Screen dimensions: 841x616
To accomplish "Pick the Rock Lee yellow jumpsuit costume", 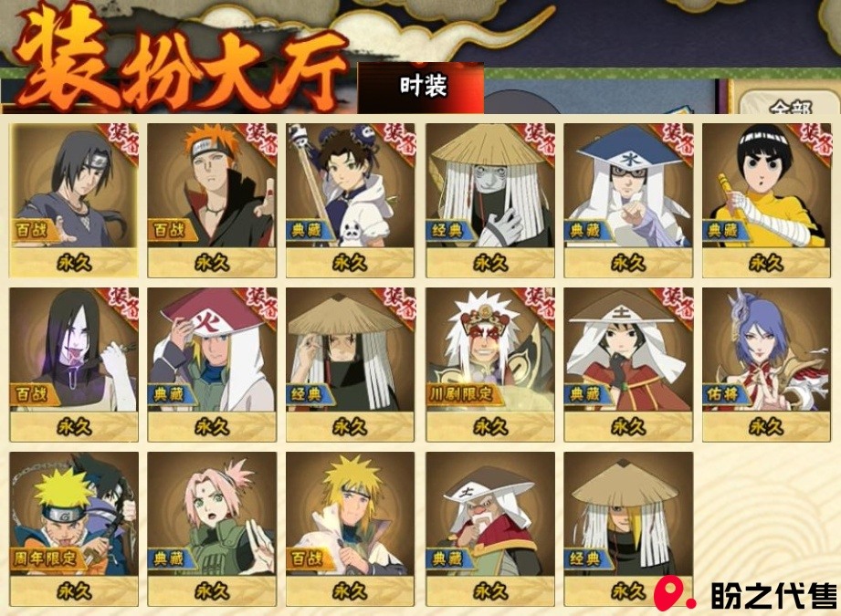I will click(x=766, y=201).
